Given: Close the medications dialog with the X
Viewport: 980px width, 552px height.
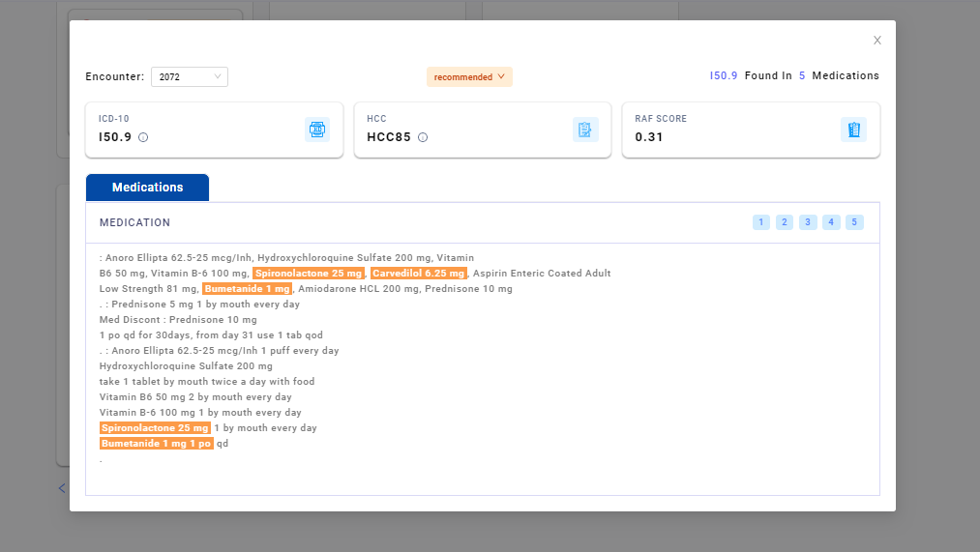Looking at the screenshot, I should (x=876, y=41).
